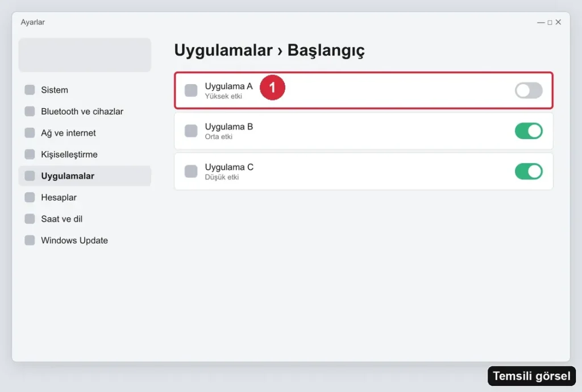Click the Sistem sidebar icon
Screen dimensions: 582x392
(x=30, y=90)
